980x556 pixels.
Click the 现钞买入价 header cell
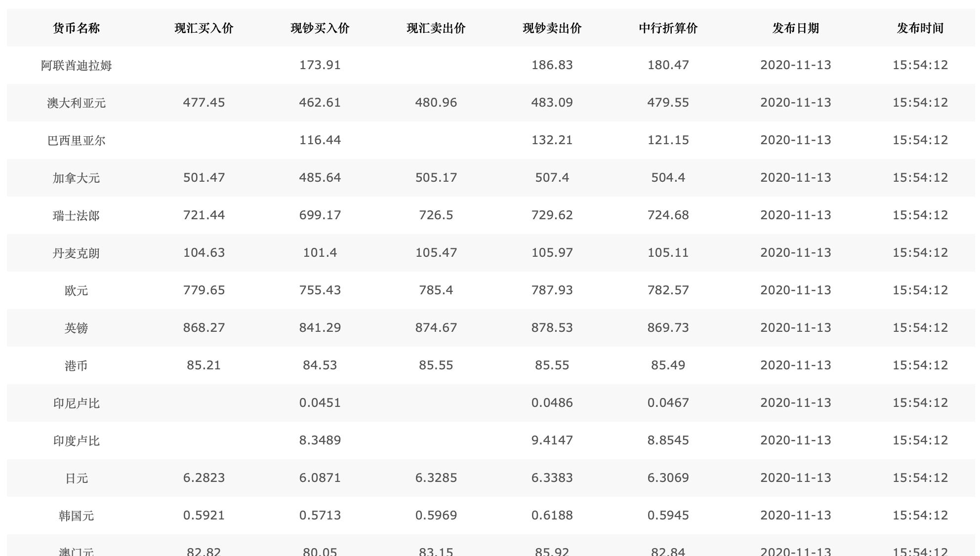click(x=320, y=28)
